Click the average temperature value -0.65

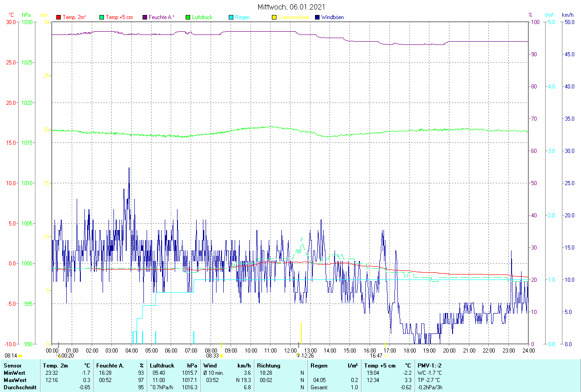[84, 387]
